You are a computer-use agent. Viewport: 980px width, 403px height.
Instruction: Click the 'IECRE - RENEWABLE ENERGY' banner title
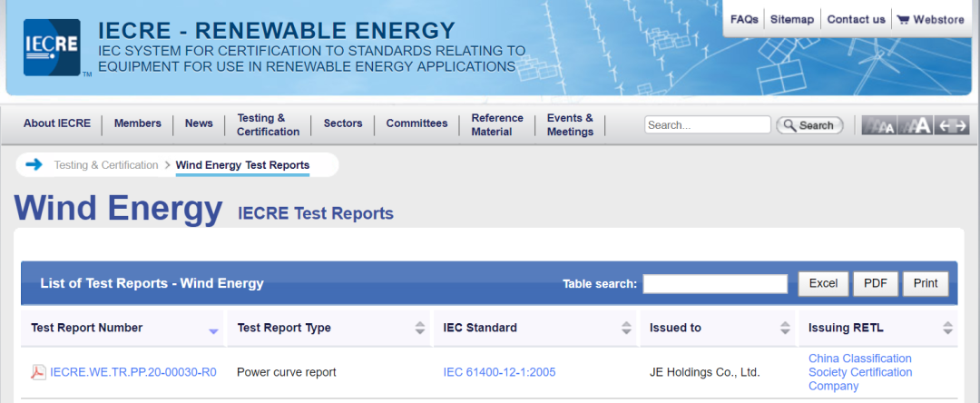[x=277, y=31]
